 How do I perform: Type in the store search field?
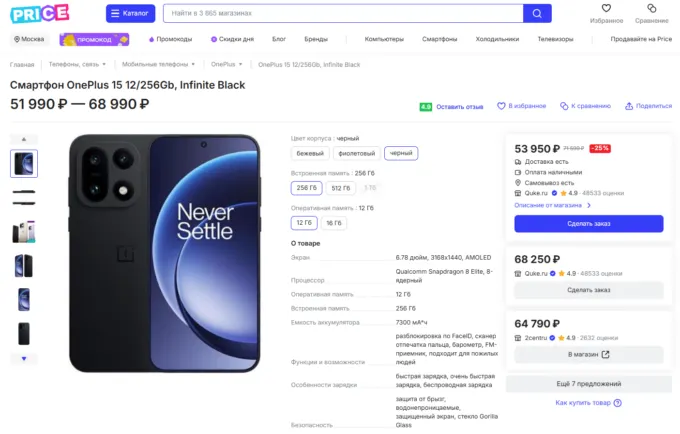340,13
